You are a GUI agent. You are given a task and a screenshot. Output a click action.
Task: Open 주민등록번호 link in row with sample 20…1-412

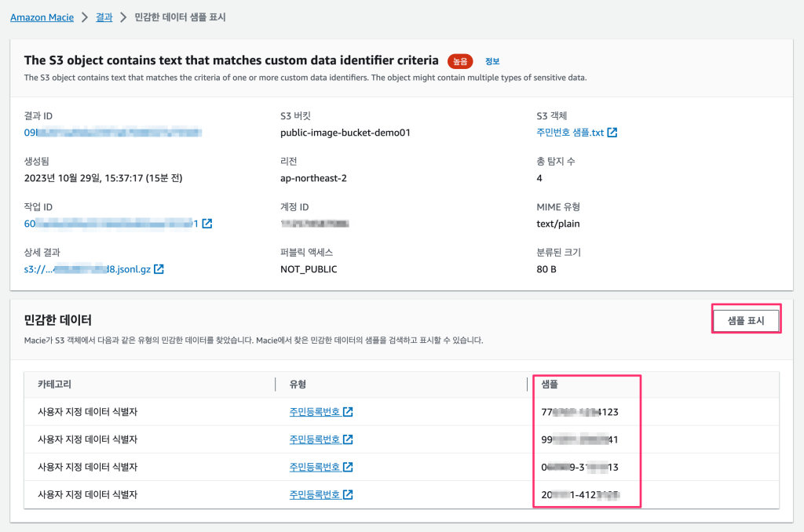(x=314, y=495)
